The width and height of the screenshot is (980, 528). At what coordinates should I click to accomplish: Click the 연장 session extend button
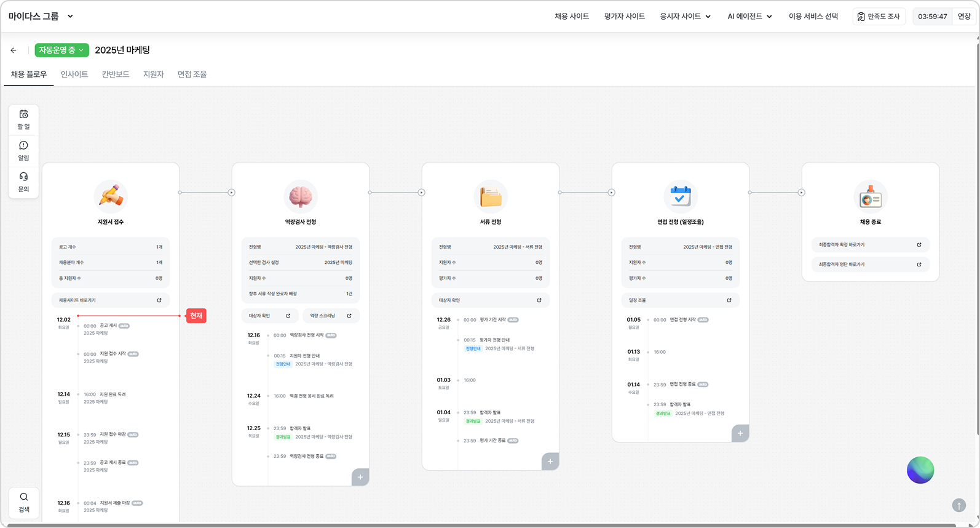(964, 17)
